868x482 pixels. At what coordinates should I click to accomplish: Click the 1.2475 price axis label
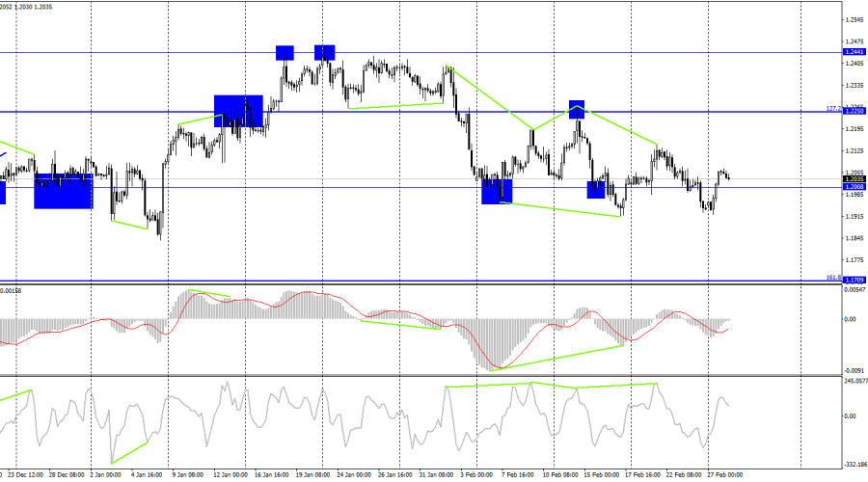click(x=854, y=41)
